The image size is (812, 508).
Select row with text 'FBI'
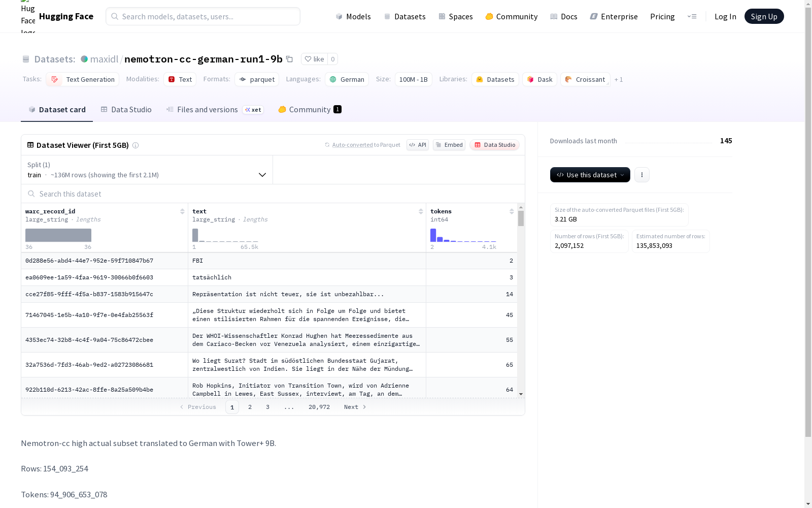coord(269,261)
